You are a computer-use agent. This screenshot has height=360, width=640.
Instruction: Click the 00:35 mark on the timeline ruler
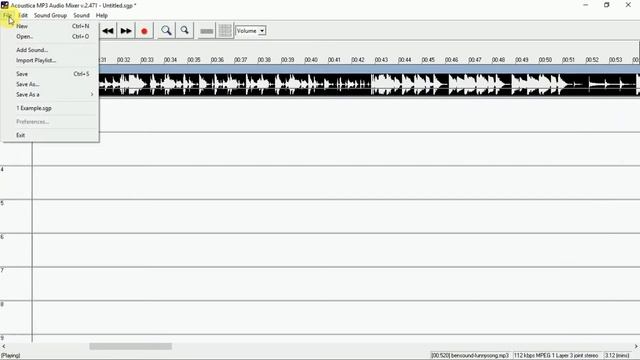tap(193, 60)
